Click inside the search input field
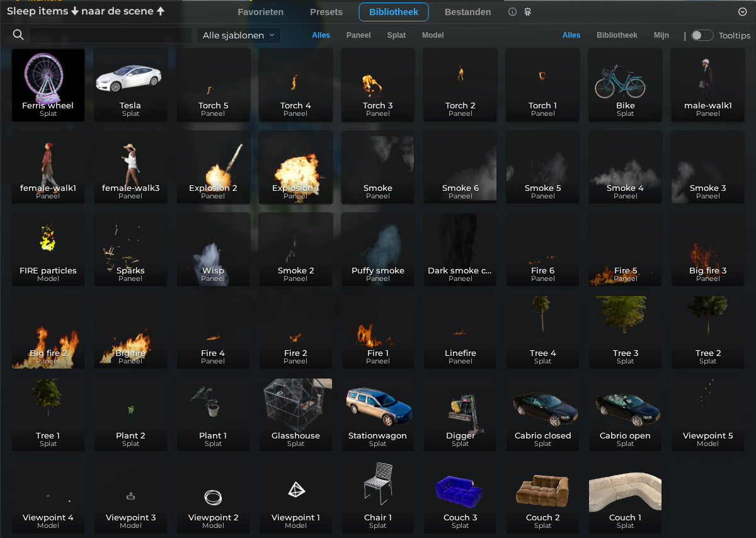This screenshot has width=756, height=538. [110, 35]
